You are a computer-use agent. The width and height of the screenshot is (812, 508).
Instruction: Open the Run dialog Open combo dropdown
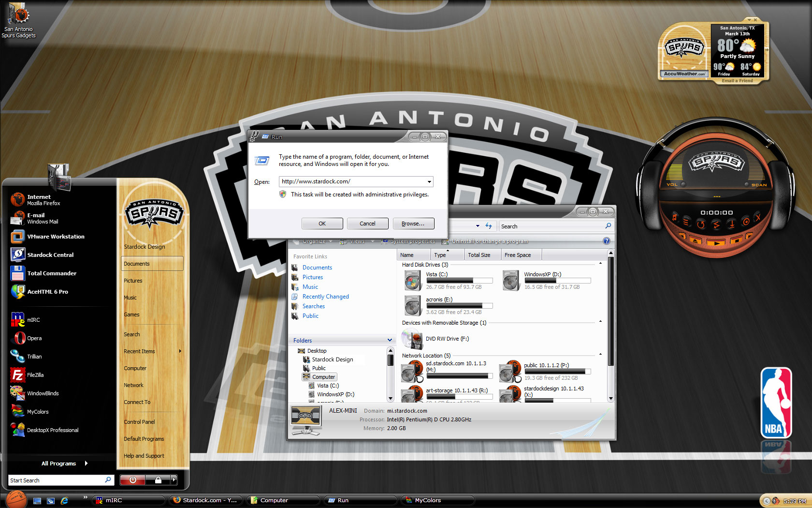429,182
